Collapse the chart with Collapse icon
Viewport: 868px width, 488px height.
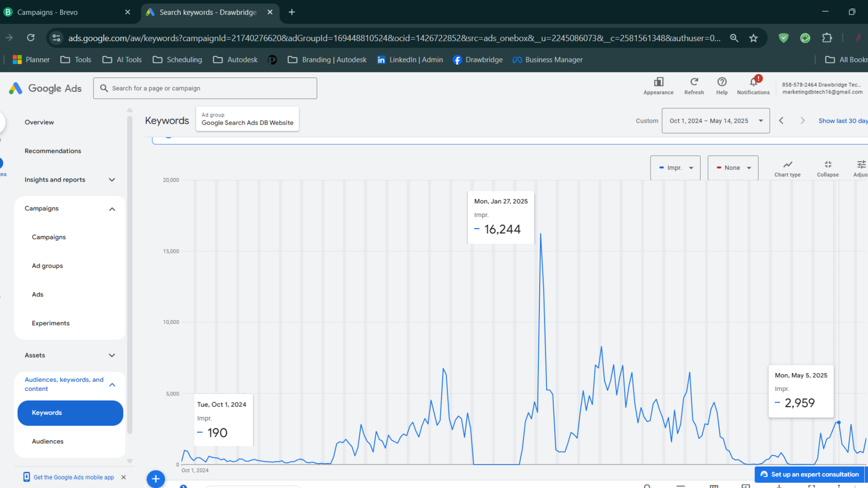(827, 165)
